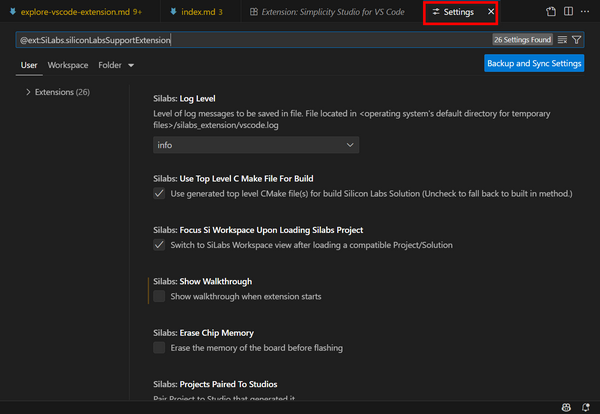Click Silabs: Erase Chip Memory heading
The width and height of the screenshot is (600, 414).
click(203, 333)
